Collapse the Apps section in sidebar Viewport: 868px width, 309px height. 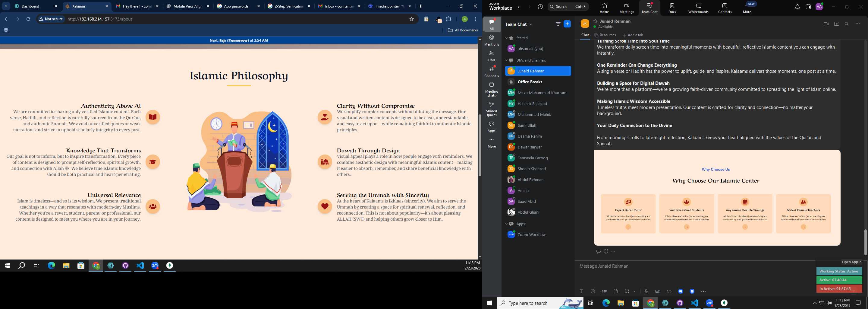point(506,224)
